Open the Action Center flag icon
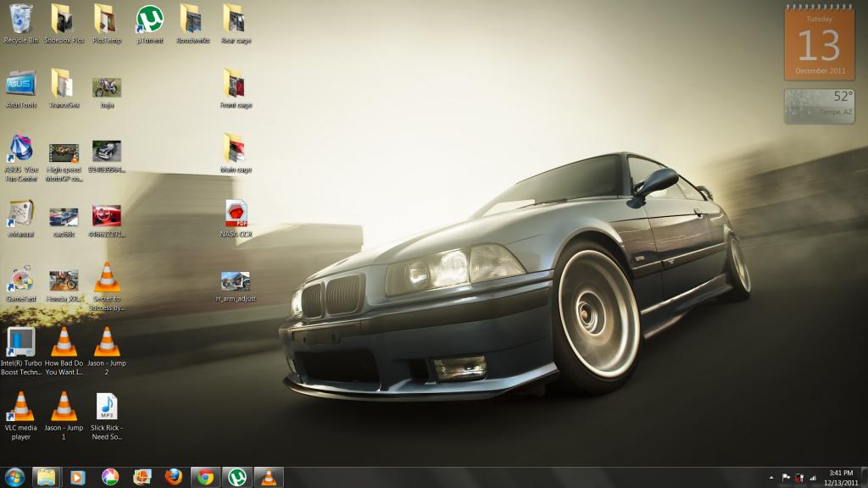This screenshot has width=868, height=488. [x=786, y=477]
